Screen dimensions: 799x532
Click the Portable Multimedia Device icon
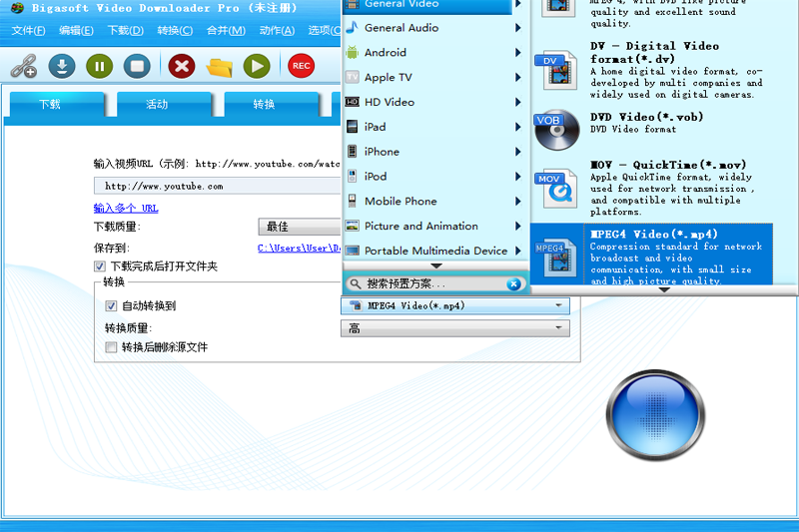[353, 251]
